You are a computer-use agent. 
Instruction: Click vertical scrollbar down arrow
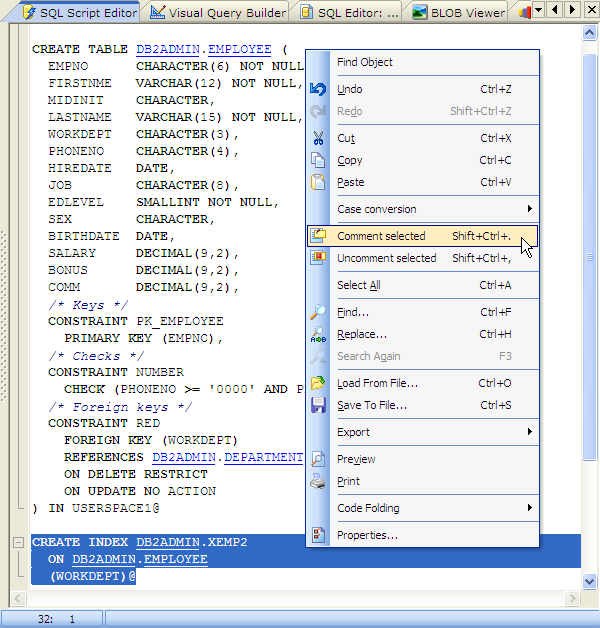tap(590, 581)
